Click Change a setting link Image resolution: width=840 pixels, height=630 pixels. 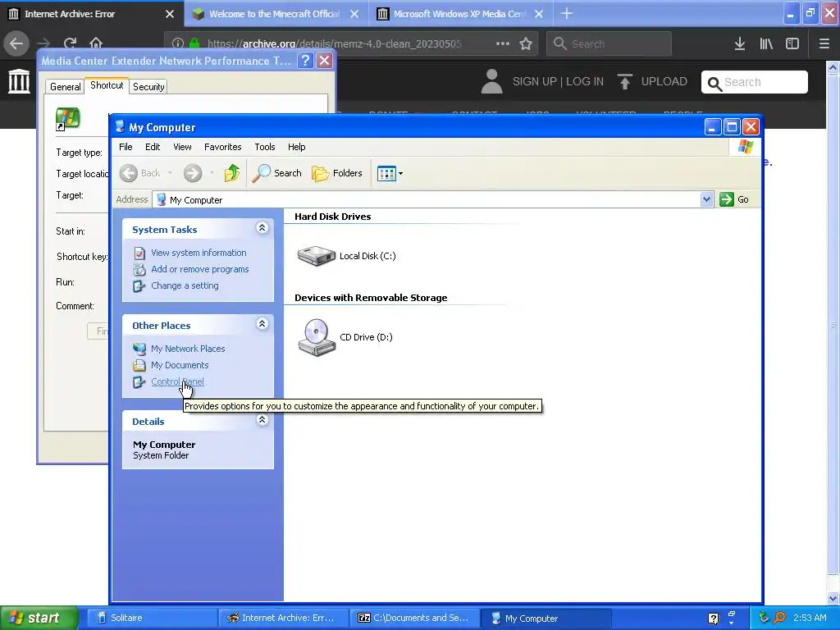tap(185, 285)
